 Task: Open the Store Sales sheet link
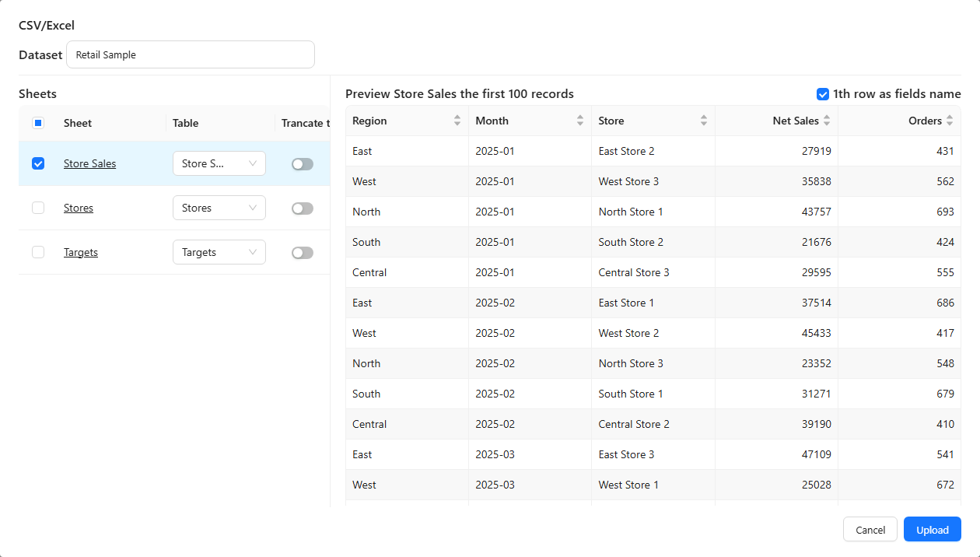89,163
